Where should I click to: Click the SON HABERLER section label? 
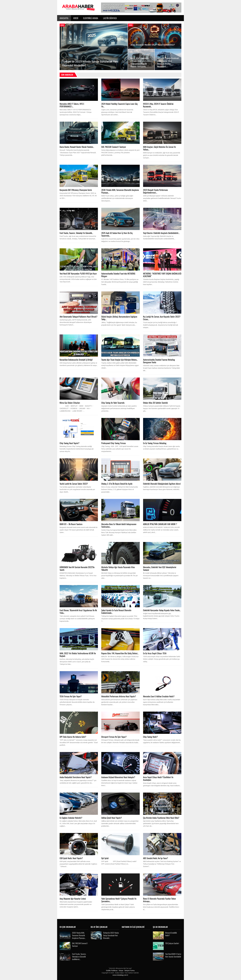click(x=67, y=75)
